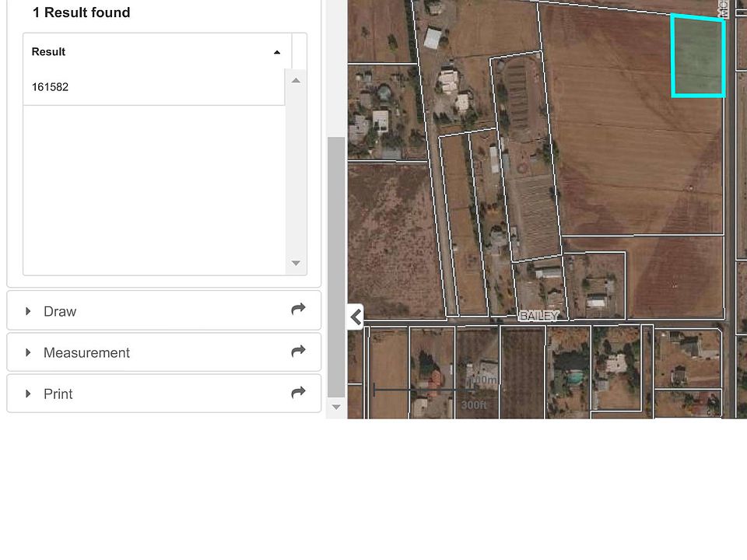Open the Print tool by its label
This screenshot has height=560, width=747.
(x=58, y=394)
